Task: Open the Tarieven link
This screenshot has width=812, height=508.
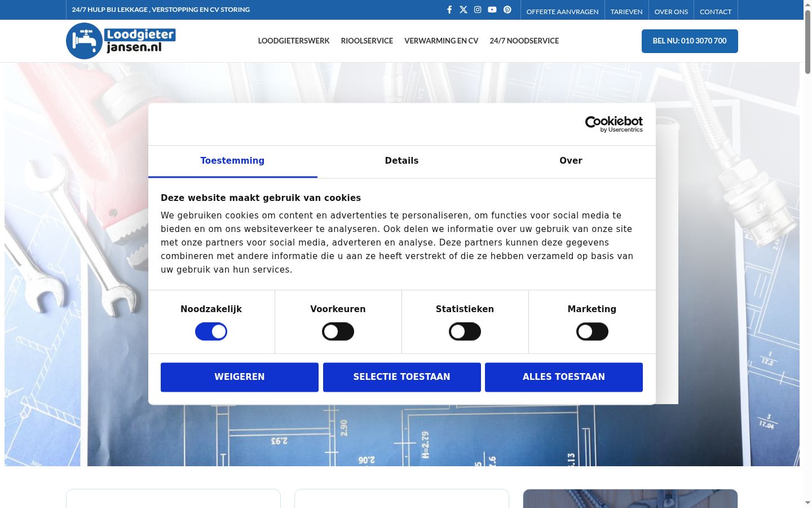Action: (x=626, y=11)
